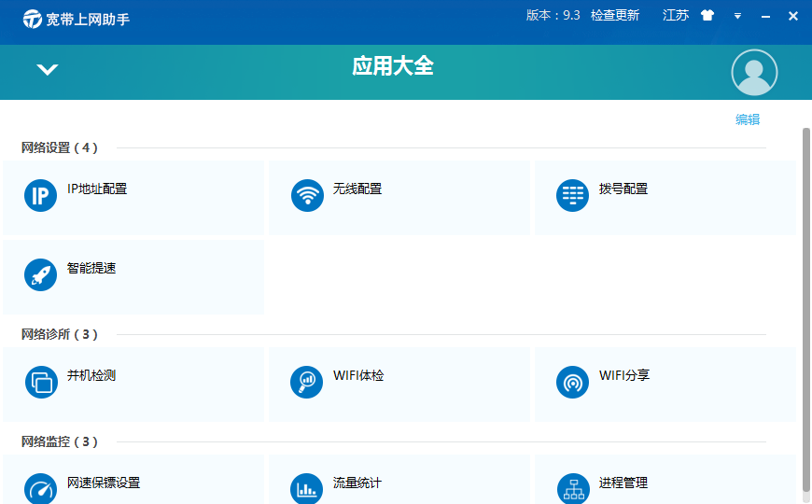Click the 流量统计 bar chart icon
Viewport: 812px width, 504px height.
pyautogui.click(x=306, y=488)
